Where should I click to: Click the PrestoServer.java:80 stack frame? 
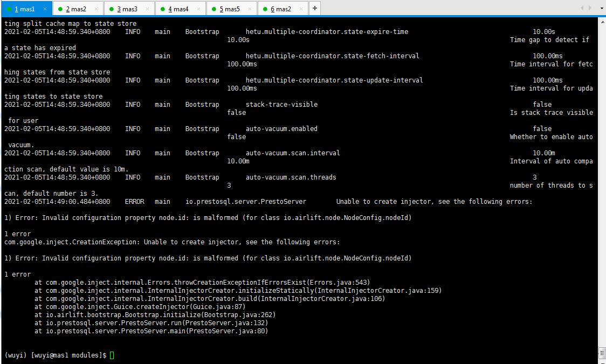click(151, 331)
